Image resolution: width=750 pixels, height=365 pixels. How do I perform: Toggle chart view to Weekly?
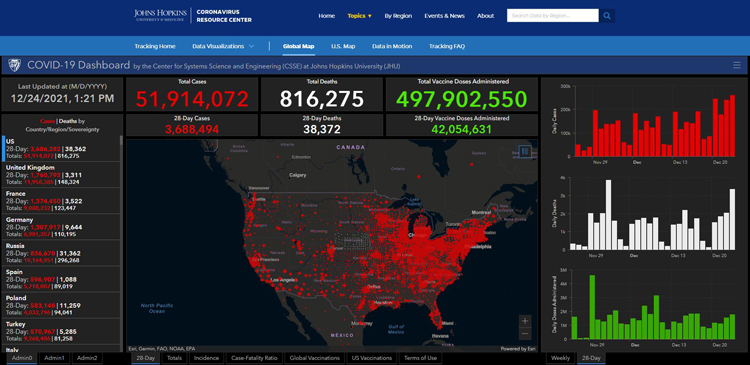[560, 358]
